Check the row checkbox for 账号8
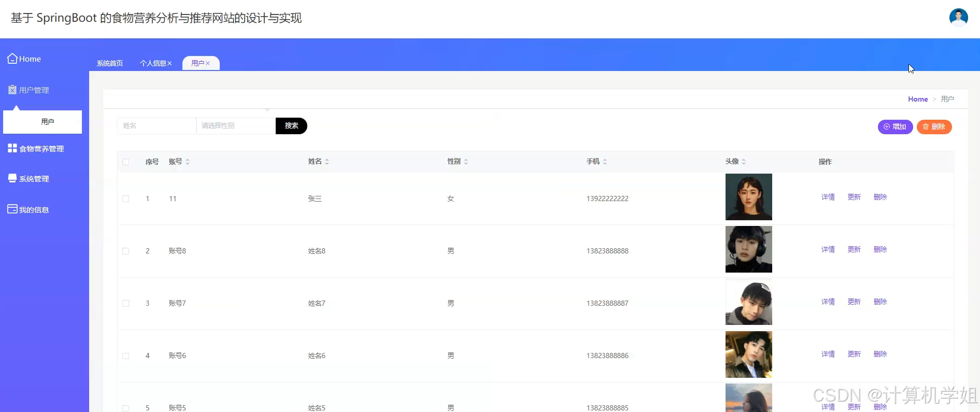The height and width of the screenshot is (412, 980). click(x=126, y=251)
